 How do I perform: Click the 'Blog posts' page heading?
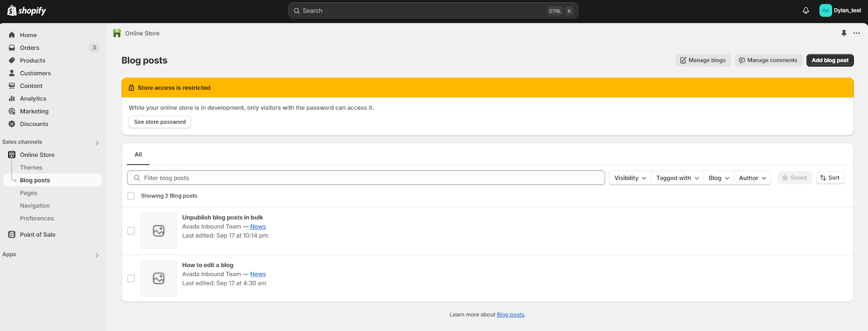click(x=144, y=60)
